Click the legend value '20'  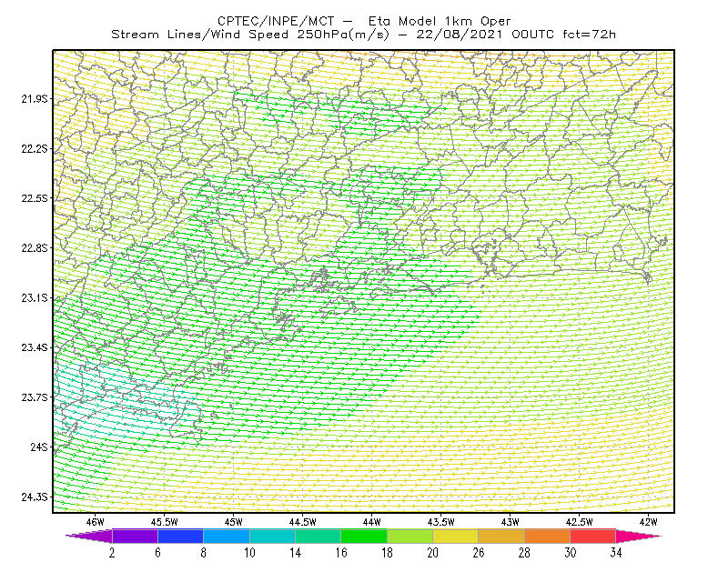433,553
